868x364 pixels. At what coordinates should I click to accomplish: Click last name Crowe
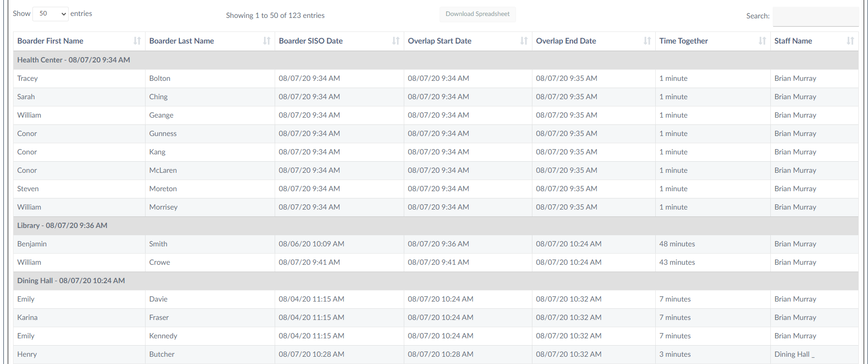click(x=160, y=262)
